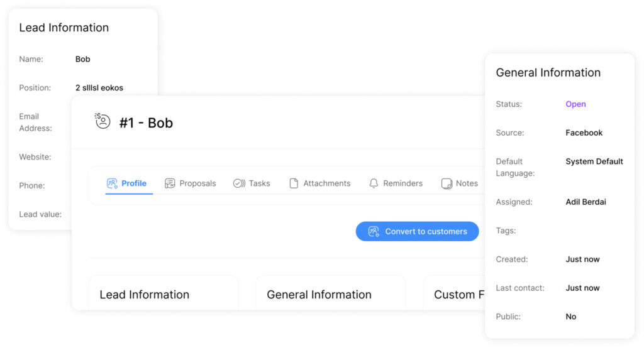Click the icon inside Convert to customers button

(374, 231)
